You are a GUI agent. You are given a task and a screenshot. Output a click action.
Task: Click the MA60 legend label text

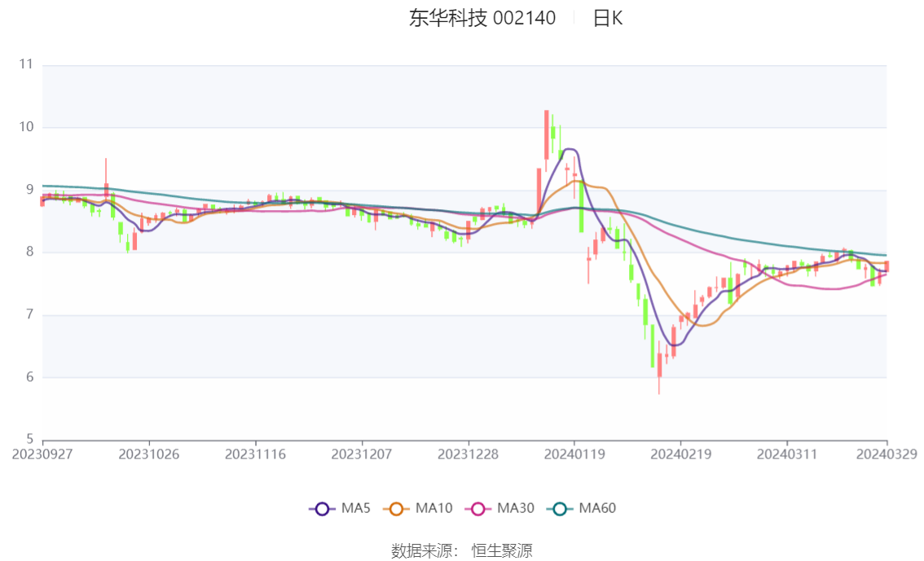click(x=597, y=508)
